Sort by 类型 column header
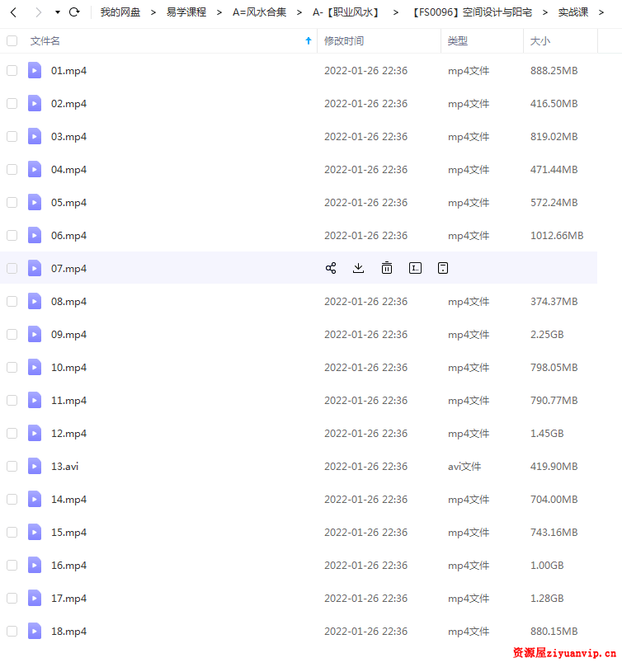Image resolution: width=622 pixels, height=672 pixels. (457, 41)
